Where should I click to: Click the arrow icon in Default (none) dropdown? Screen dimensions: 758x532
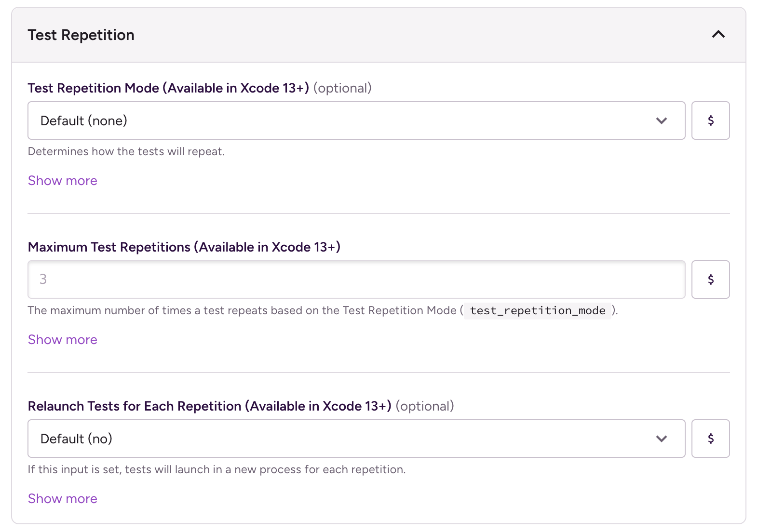[661, 121]
